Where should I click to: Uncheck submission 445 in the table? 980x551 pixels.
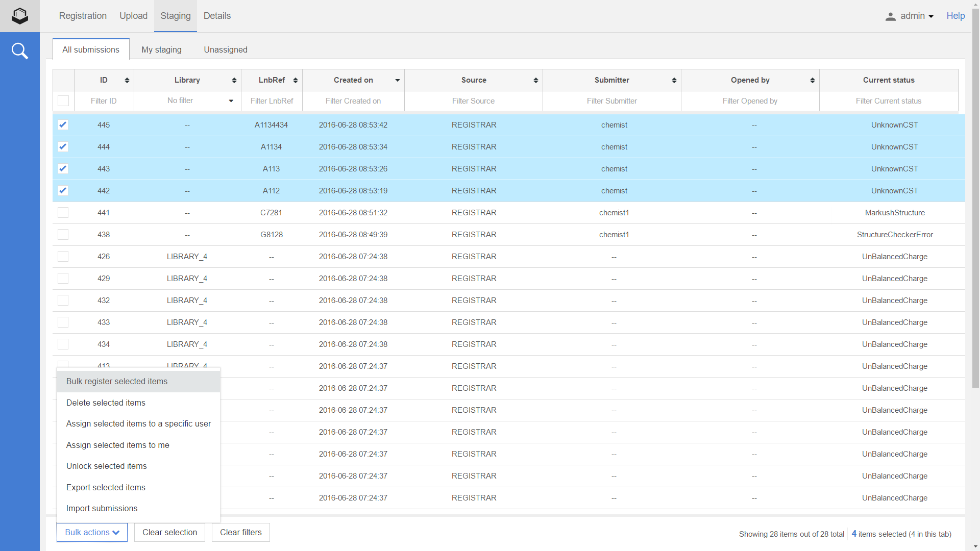click(x=63, y=124)
